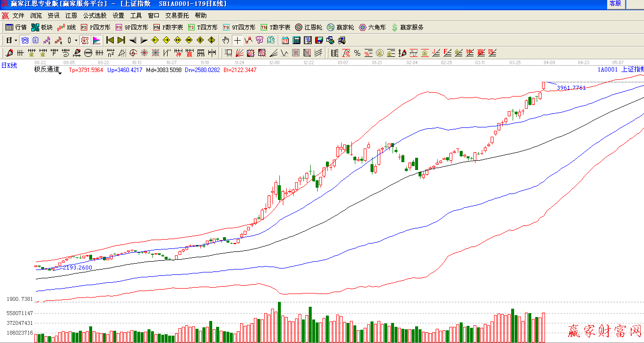The width and height of the screenshot is (644, 343).
Task: Click the 赢家服务 dollar-sign button
Action: point(407,27)
